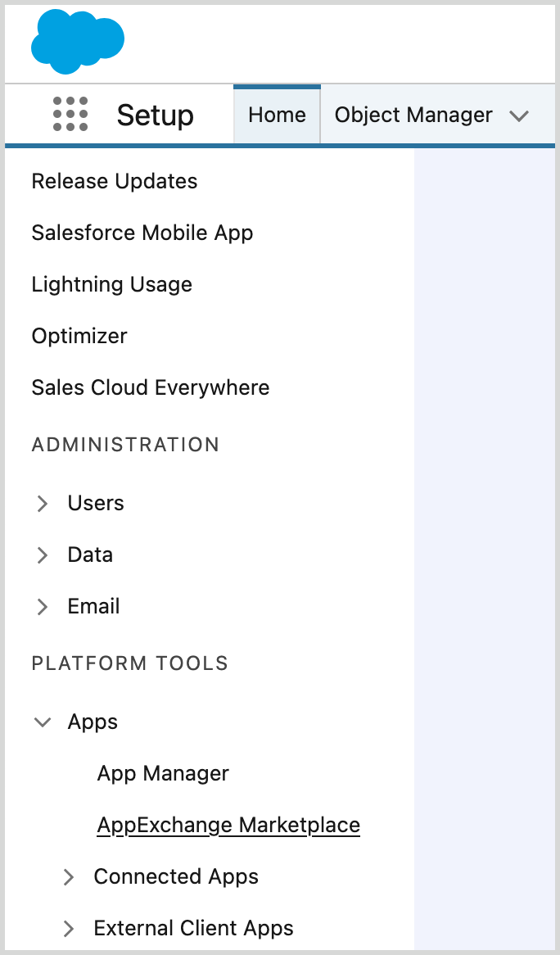Switch to the Home tab

pos(277,115)
